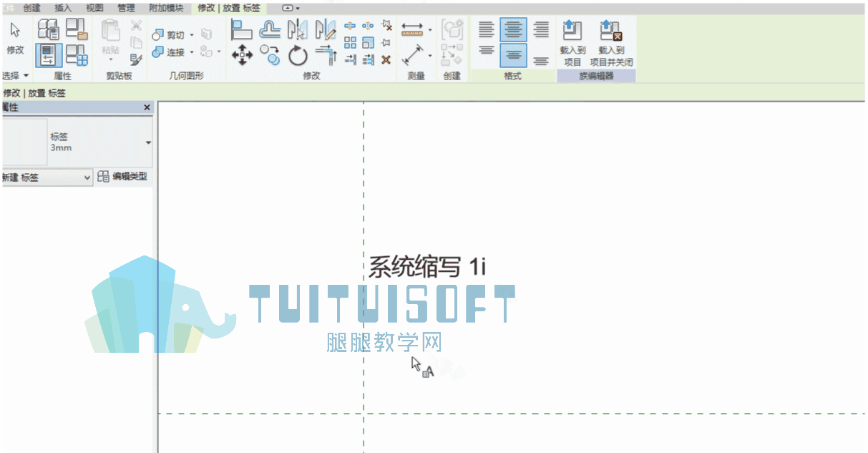Click the Unpin icon
The height and width of the screenshot is (453, 868).
(386, 26)
